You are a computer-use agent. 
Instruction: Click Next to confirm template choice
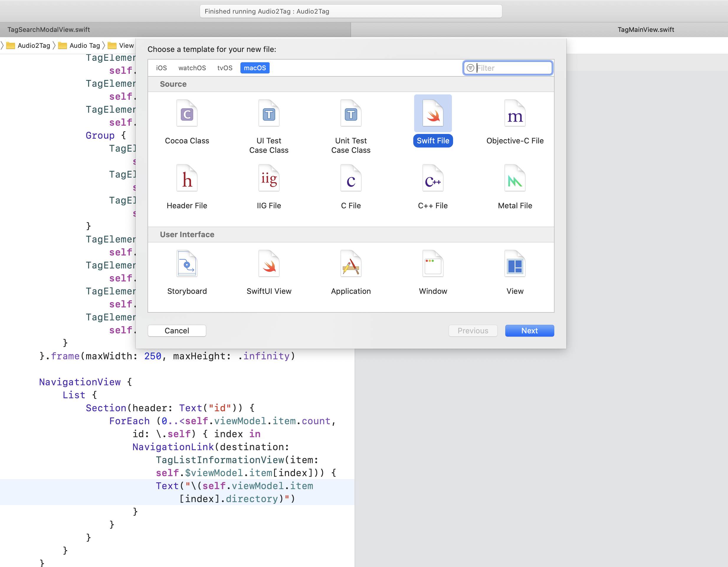529,331
